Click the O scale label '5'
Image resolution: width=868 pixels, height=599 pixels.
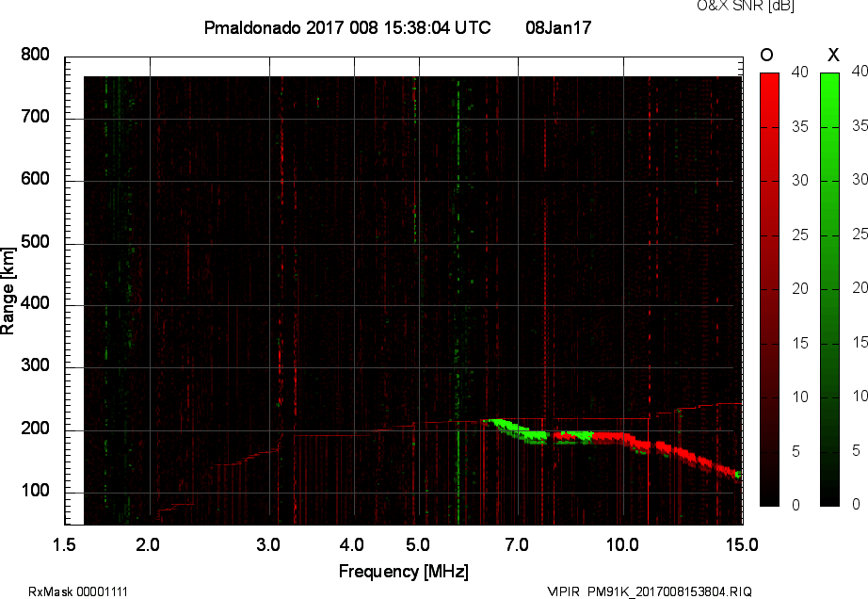coord(796,452)
